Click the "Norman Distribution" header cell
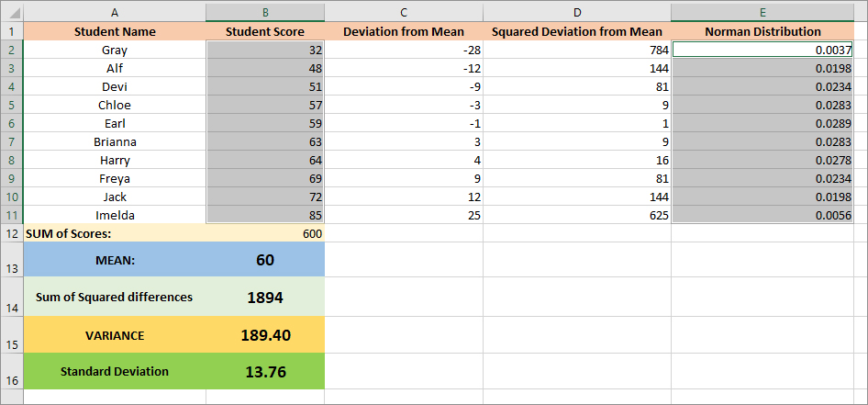This screenshot has width=868, height=405. (x=762, y=31)
